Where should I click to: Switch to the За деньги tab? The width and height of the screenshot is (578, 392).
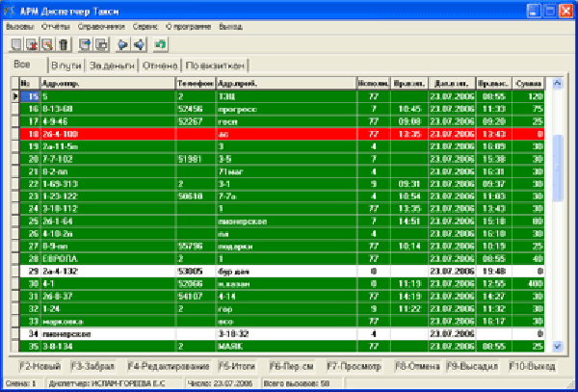(x=111, y=65)
